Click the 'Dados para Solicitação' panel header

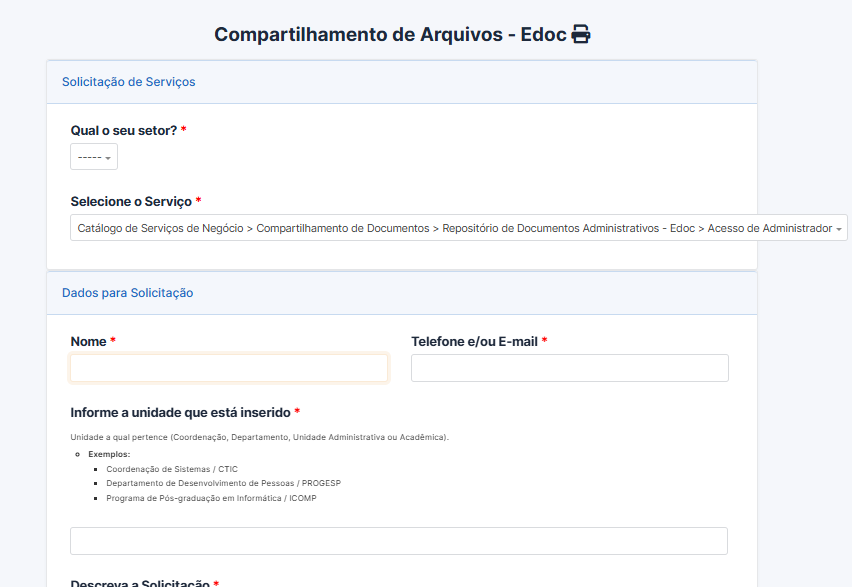(x=128, y=293)
